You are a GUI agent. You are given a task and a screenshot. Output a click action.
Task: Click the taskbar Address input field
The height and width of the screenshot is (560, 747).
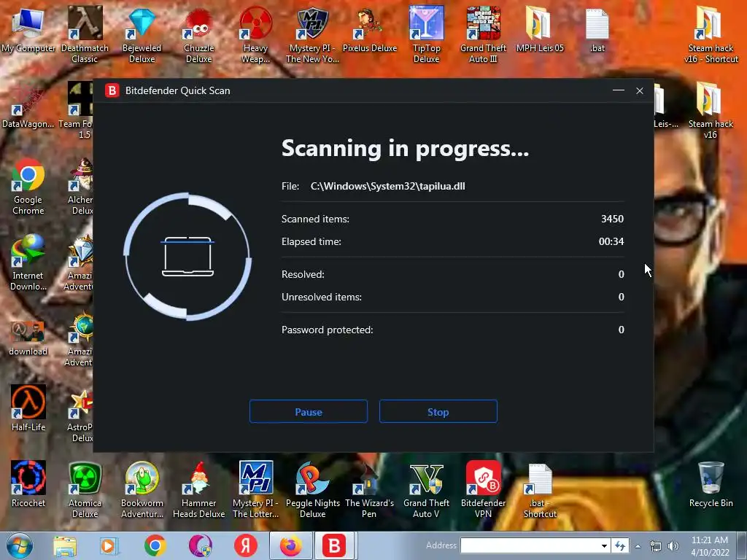529,545
